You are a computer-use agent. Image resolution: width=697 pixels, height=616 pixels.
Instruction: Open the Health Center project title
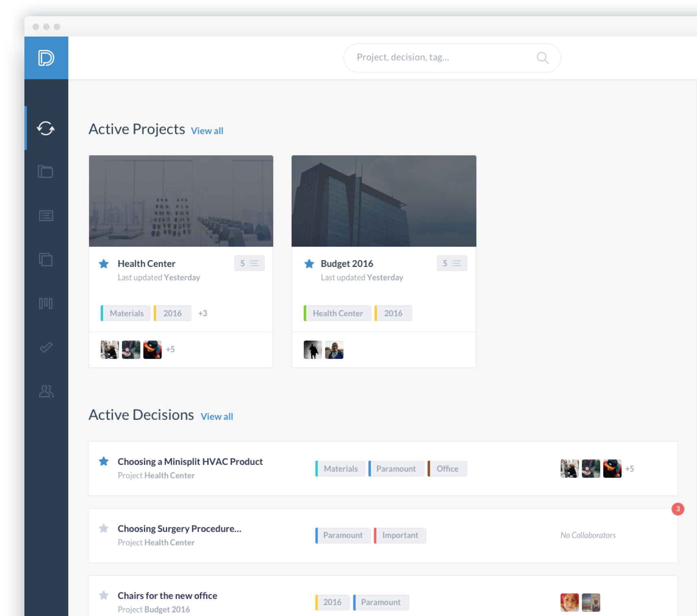tap(146, 264)
